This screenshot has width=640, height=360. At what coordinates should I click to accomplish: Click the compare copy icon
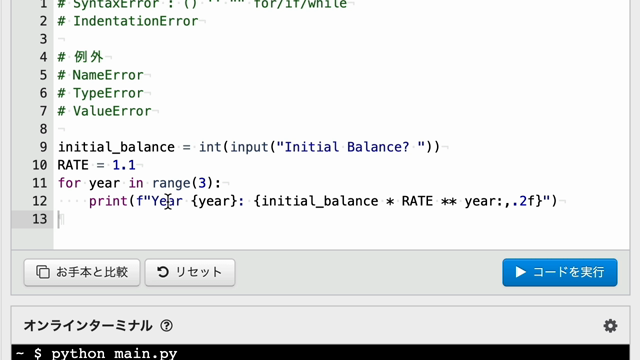[43, 272]
